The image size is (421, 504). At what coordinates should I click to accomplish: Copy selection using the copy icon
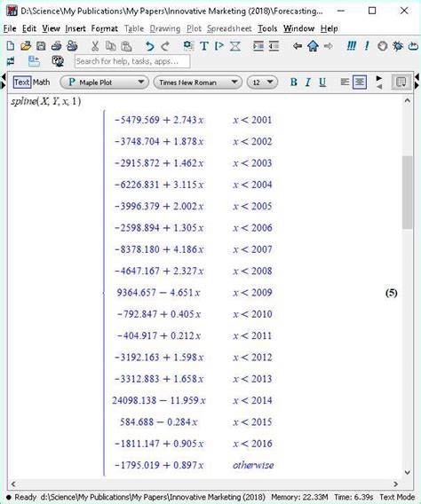(111, 46)
